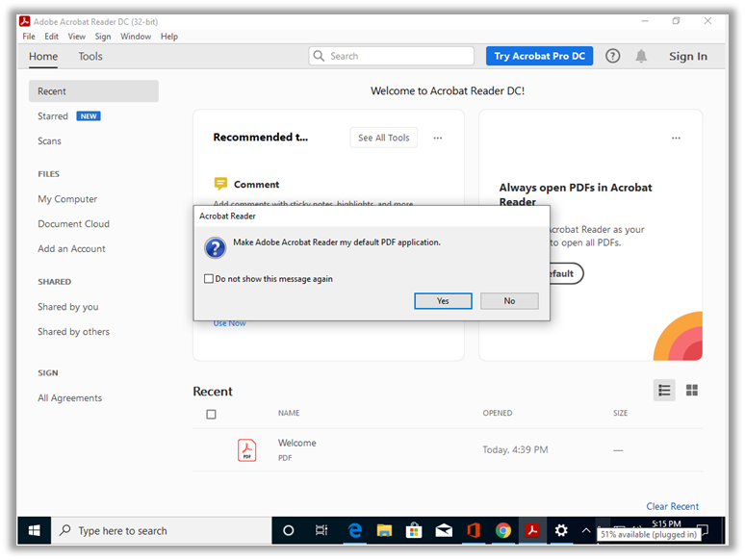Image resolution: width=745 pixels, height=560 pixels.
Task: Click the dialog question mark icon
Action: click(x=216, y=248)
